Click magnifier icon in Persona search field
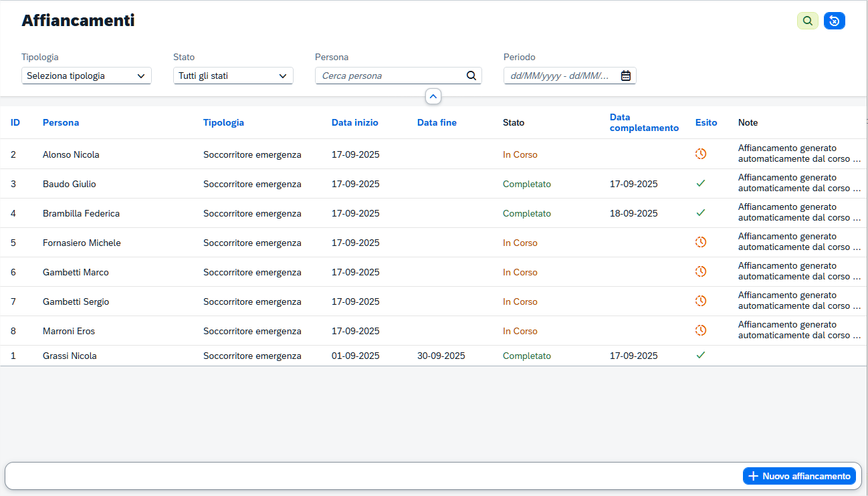868x496 pixels. (x=471, y=76)
